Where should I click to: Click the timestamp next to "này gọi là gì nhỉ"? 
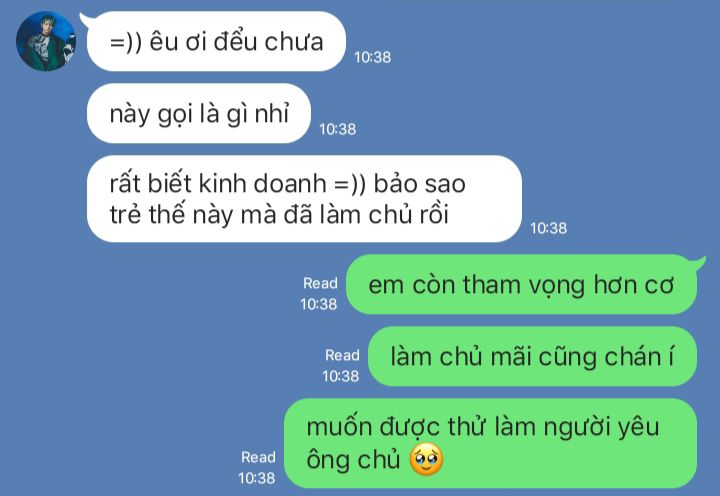[x=338, y=129]
